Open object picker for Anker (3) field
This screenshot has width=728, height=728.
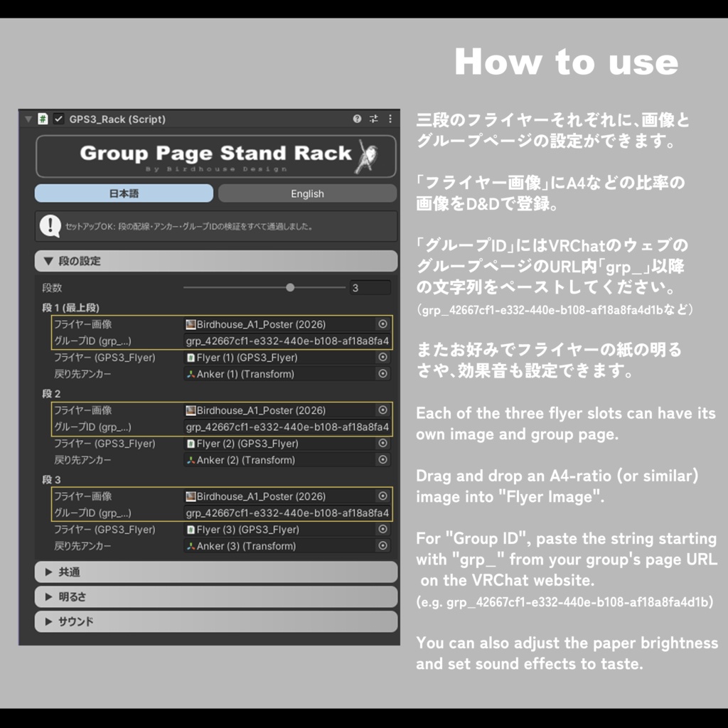(382, 546)
